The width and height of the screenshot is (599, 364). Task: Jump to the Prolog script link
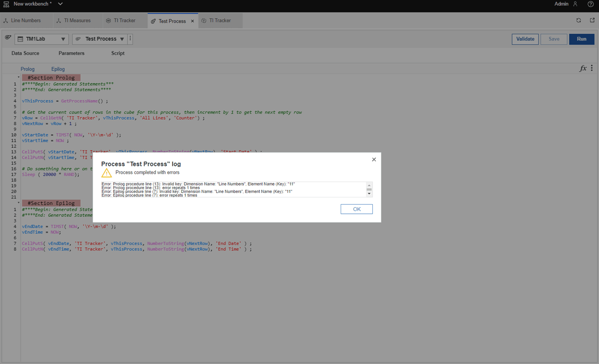click(28, 69)
